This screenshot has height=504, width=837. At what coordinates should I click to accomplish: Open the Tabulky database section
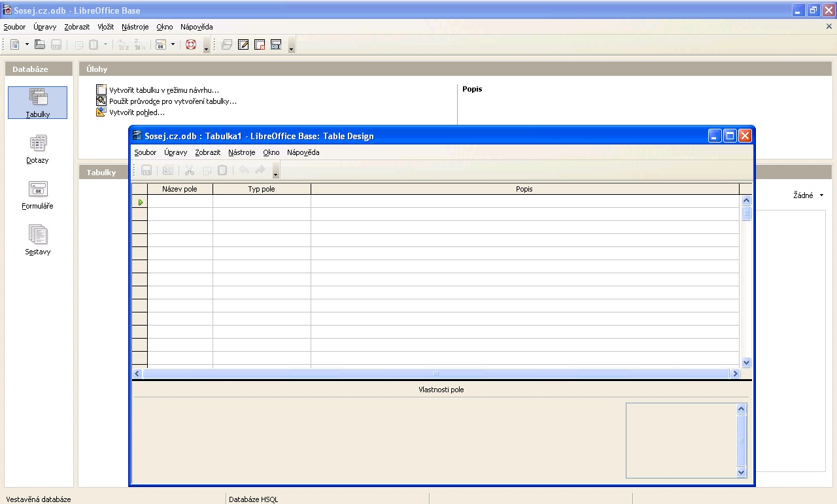(37, 102)
